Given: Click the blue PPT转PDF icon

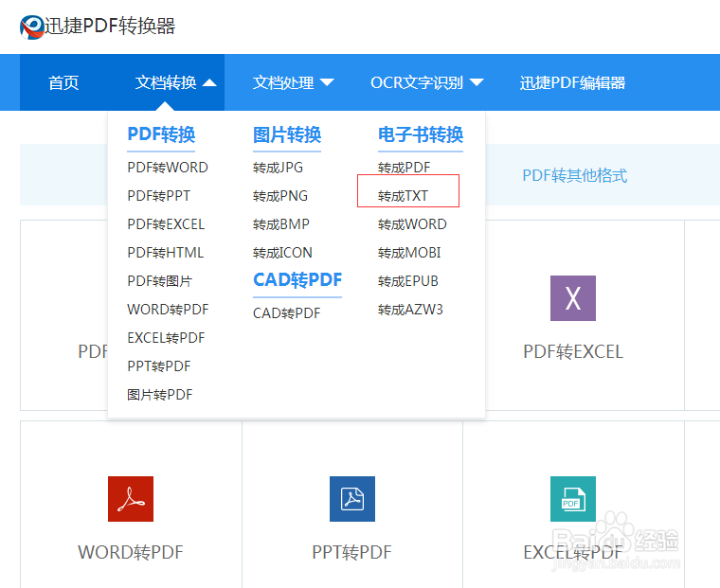Looking at the screenshot, I should [352, 499].
